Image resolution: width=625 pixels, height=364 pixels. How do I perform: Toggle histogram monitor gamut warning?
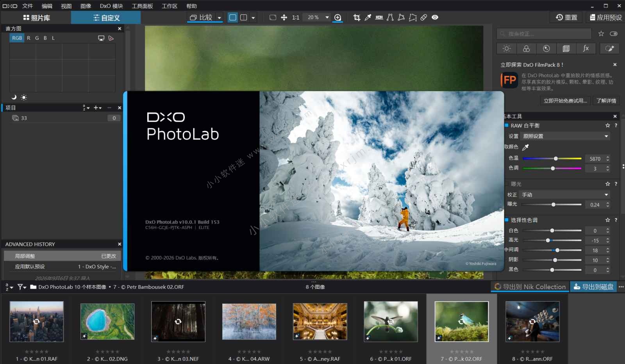coord(101,38)
